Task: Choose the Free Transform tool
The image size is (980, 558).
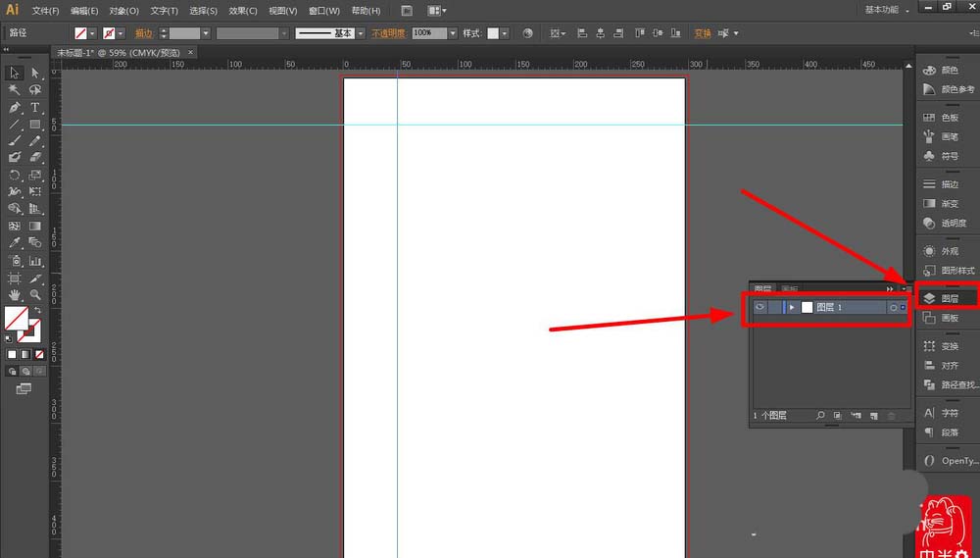Action: click(x=35, y=191)
